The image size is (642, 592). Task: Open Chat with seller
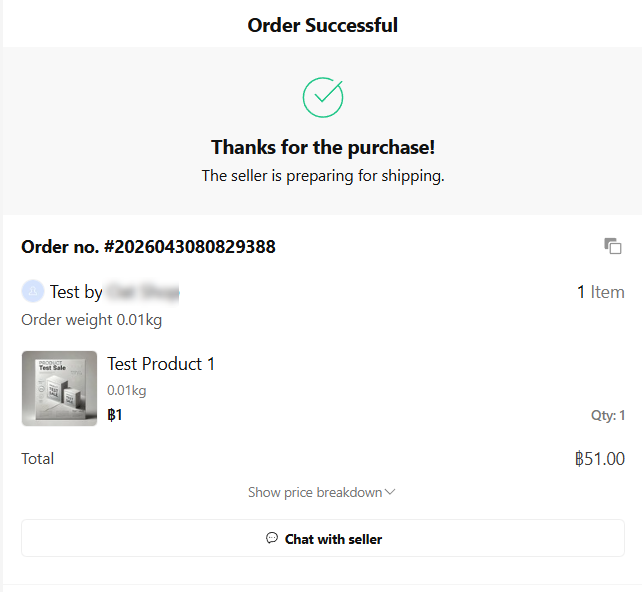pyautogui.click(x=323, y=538)
